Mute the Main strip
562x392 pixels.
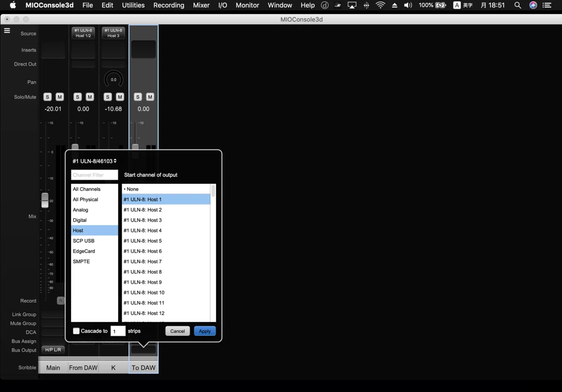pos(59,97)
